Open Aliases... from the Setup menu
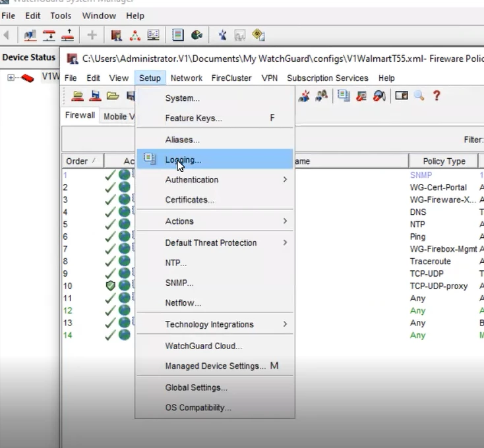Image resolution: width=484 pixels, height=448 pixels. 214,140
